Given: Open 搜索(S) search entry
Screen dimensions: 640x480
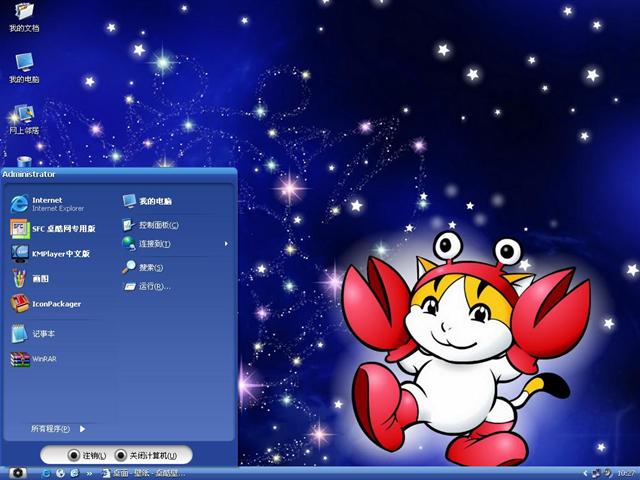Looking at the screenshot, I should [x=142, y=267].
